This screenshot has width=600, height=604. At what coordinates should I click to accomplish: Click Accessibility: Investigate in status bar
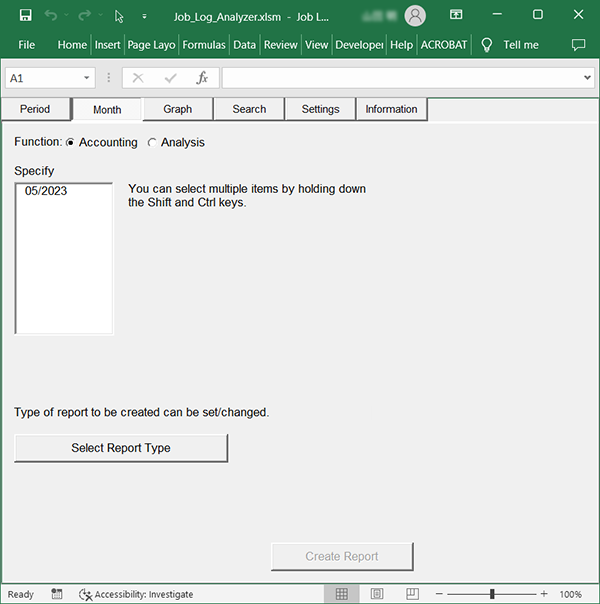coord(136,594)
